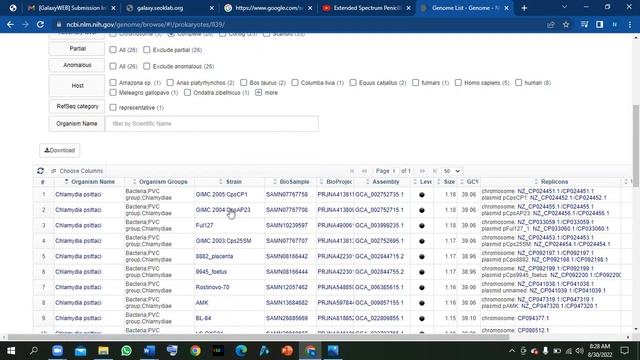Open Chlamydia psittaci link in row 5
Viewport: 640px width, 360px height.
[78, 256]
